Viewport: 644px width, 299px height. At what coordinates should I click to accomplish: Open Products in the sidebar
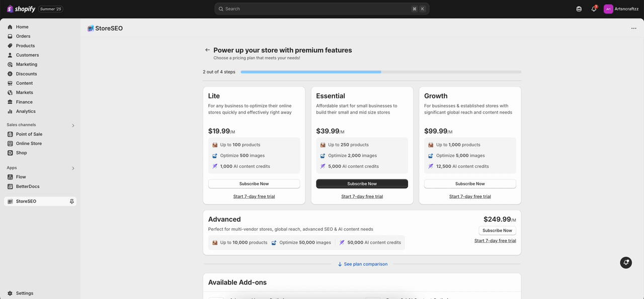point(40,46)
